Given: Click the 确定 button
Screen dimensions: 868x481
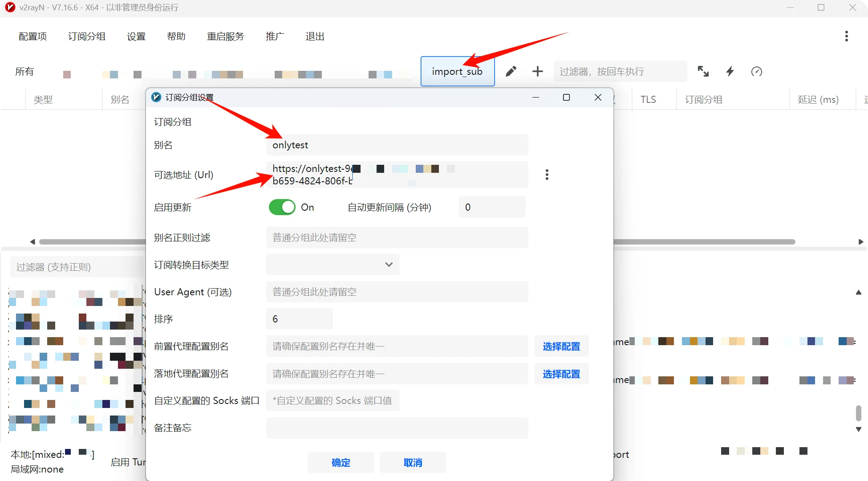Looking at the screenshot, I should (x=341, y=463).
